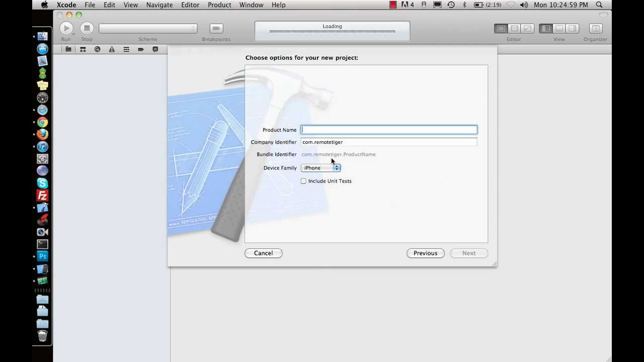Open the Window menu
The width and height of the screenshot is (644, 362).
(x=252, y=5)
